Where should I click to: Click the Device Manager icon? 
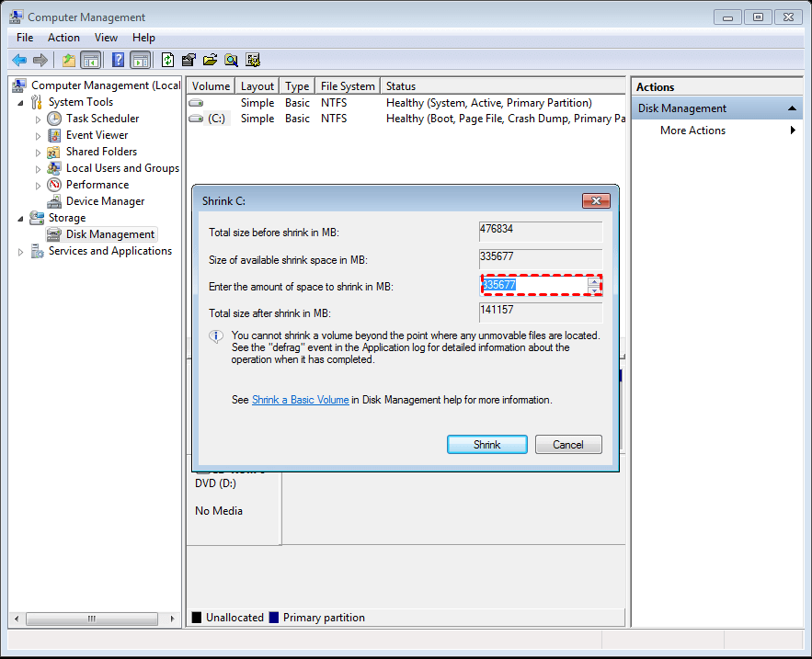[54, 201]
